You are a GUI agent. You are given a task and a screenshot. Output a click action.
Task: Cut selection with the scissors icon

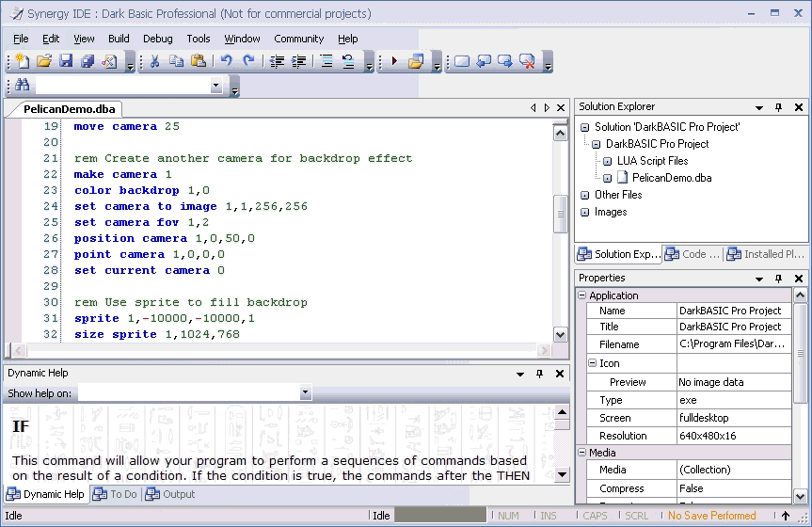coord(154,61)
